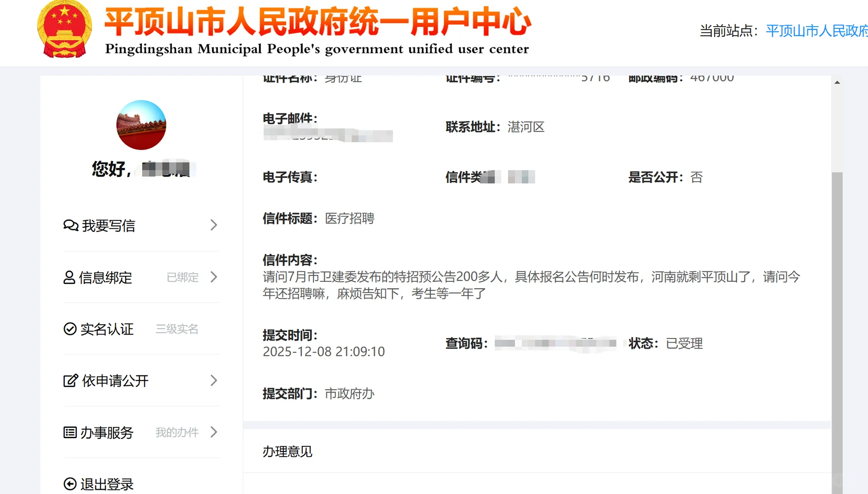This screenshot has width=868, height=494.
Task: Open the 平顶山市人民政府 current site link
Action: click(817, 31)
